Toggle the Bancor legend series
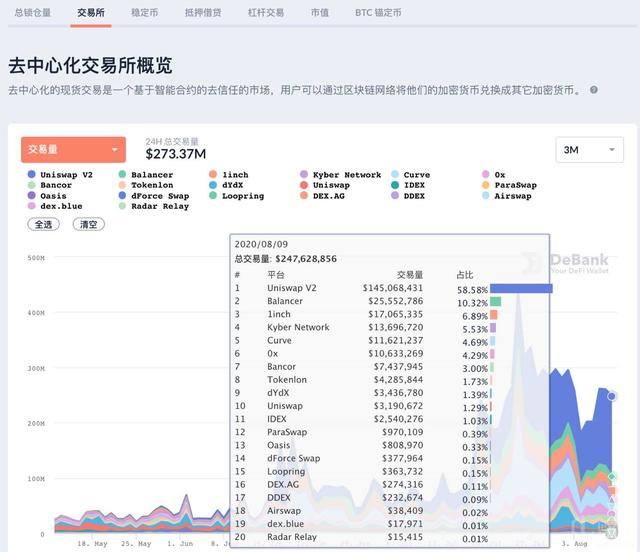 click(x=50, y=185)
